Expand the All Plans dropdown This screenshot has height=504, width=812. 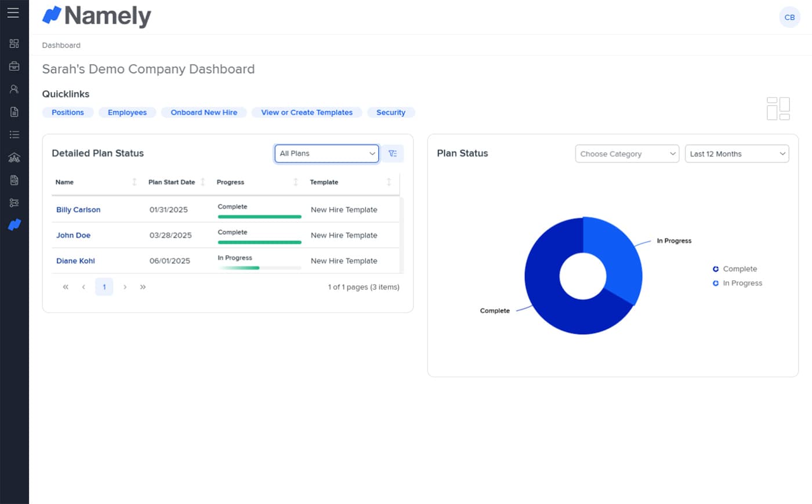coord(327,154)
